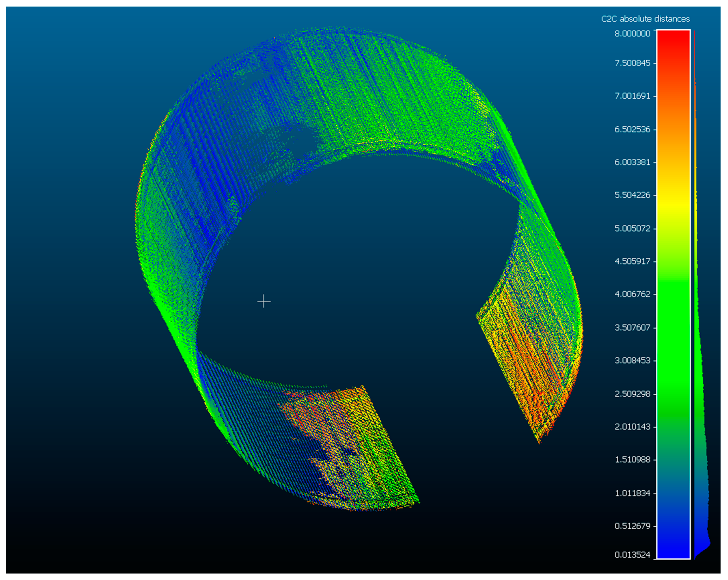Viewport: 728px width, 580px height.
Task: Click the 1.011834 scale label
Action: pos(632,493)
